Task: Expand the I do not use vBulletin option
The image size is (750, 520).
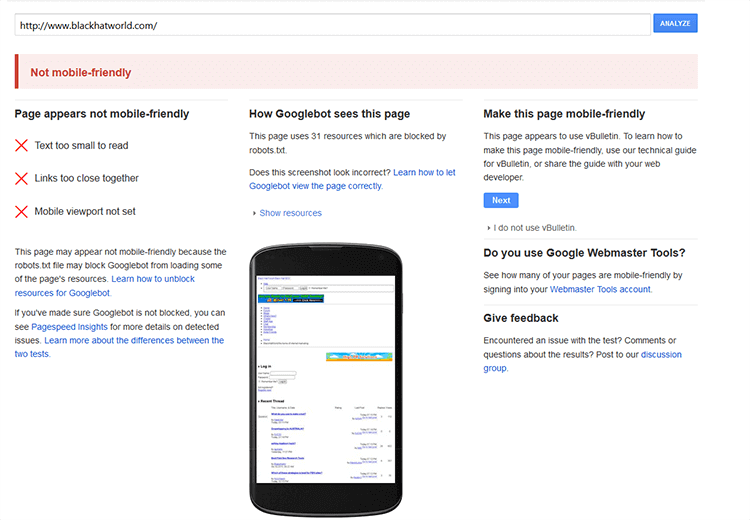Action: (536, 228)
